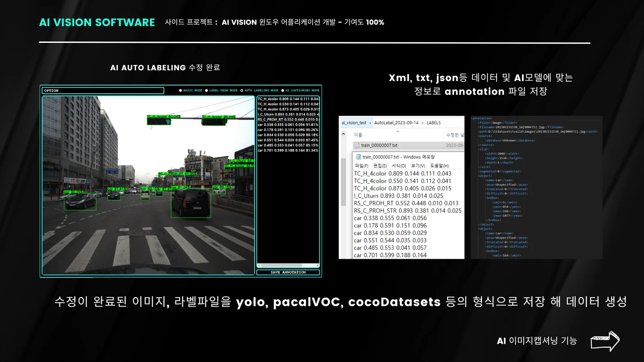Click the XML height 1536 line
Image resolution: width=644 pixels, height=362 pixels.
503,158
